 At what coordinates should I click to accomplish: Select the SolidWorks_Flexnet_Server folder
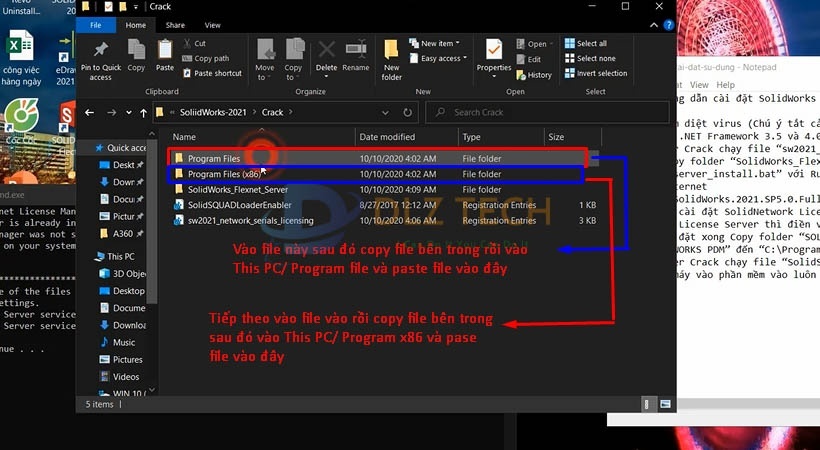(x=231, y=189)
